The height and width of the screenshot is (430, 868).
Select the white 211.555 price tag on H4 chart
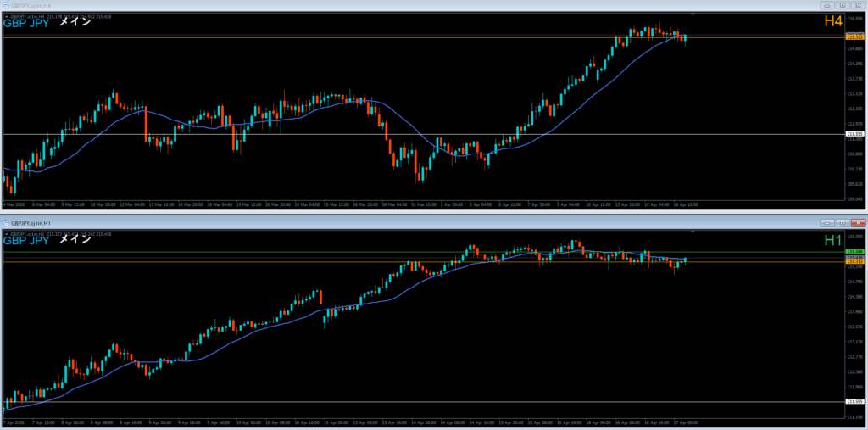[854, 134]
